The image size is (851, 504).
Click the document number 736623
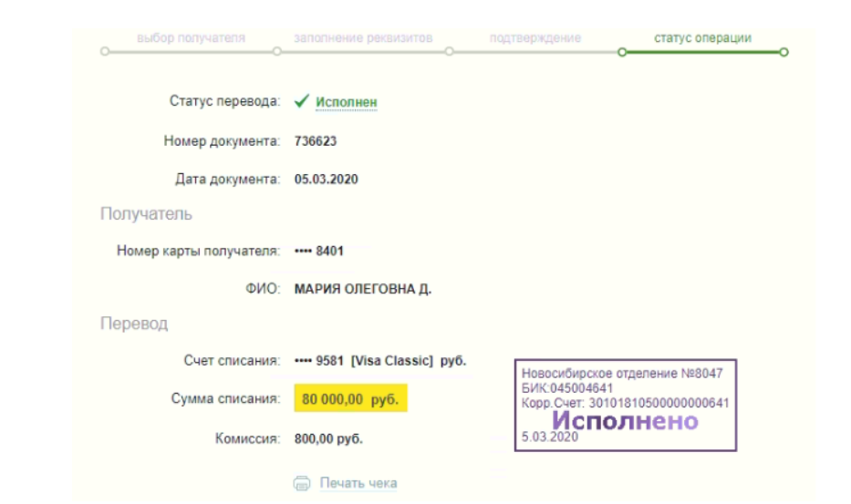pos(316,141)
